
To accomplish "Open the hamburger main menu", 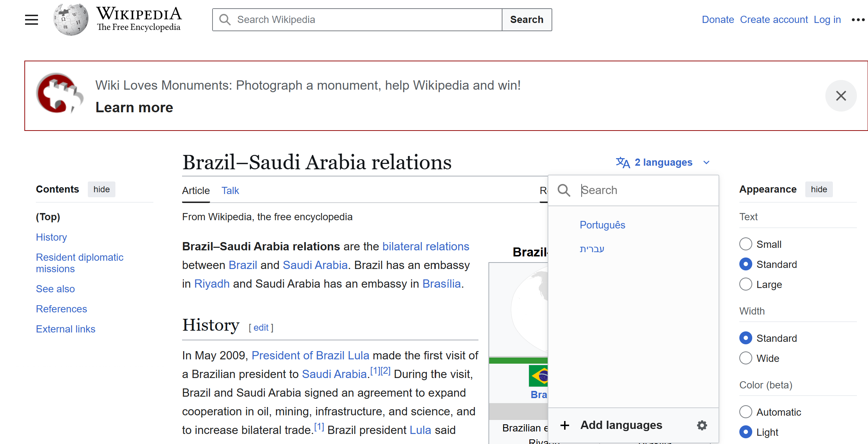I will pyautogui.click(x=32, y=20).
